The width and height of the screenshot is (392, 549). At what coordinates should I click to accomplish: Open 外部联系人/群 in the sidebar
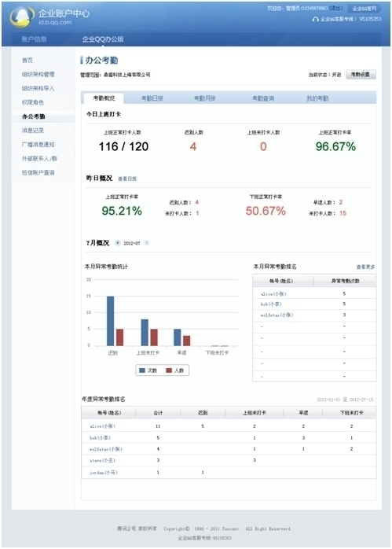coord(39,159)
